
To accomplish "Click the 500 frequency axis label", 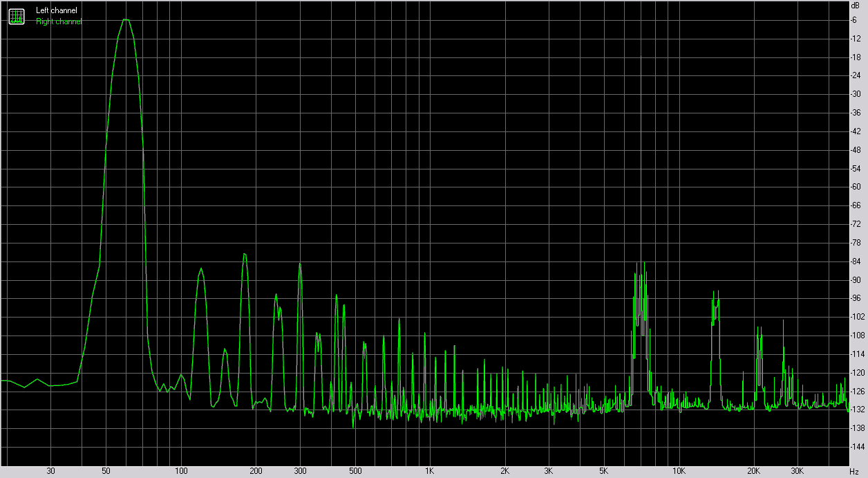I will 355,471.
